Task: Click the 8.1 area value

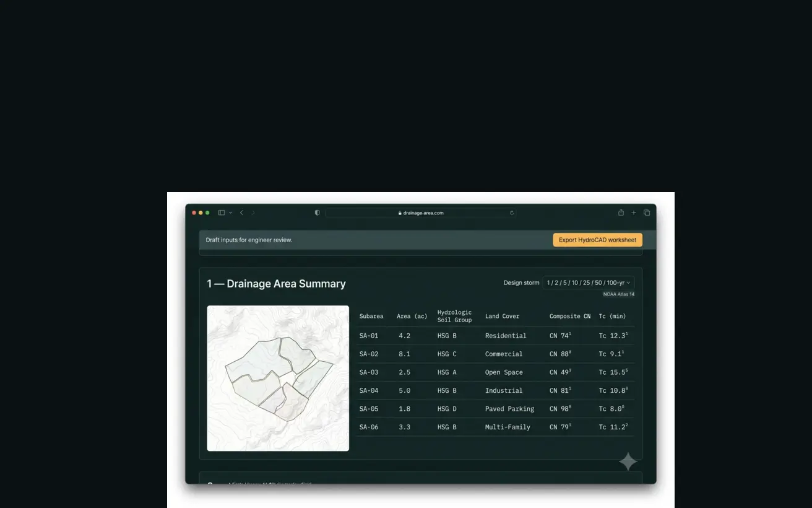Action: tap(405, 354)
